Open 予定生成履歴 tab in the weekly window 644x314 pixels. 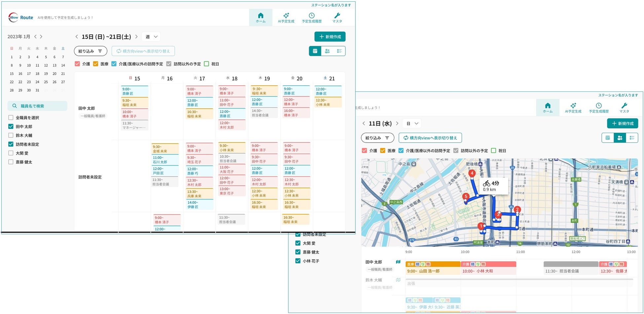pyautogui.click(x=311, y=17)
